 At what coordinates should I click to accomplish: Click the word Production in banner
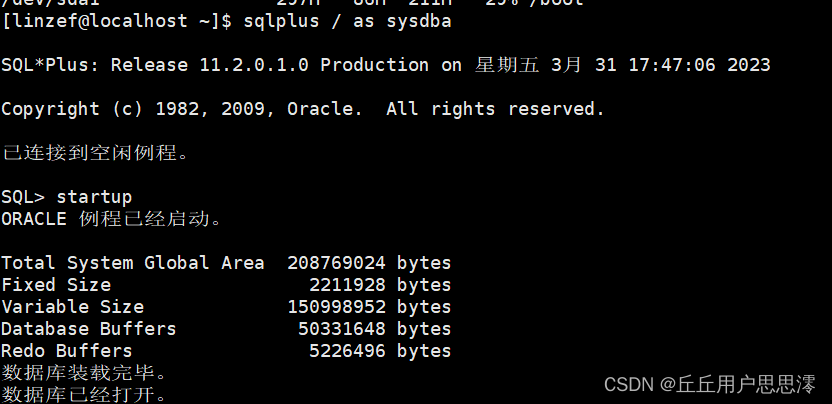click(x=375, y=65)
